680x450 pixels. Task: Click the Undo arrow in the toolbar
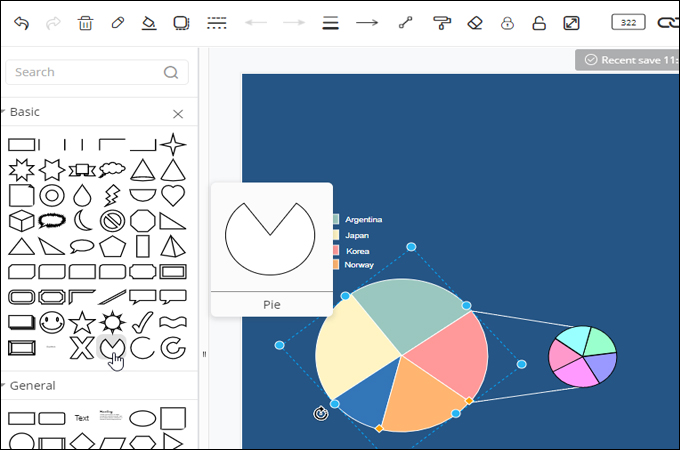(21, 23)
